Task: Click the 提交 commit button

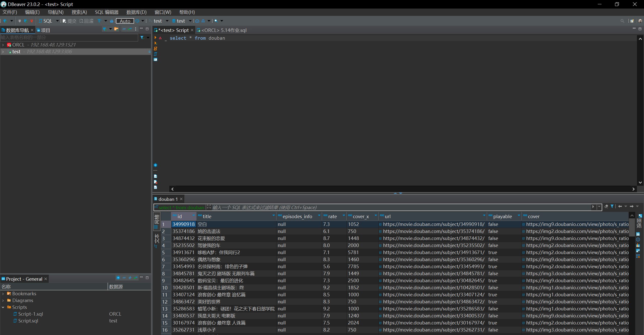Action: tap(69, 21)
